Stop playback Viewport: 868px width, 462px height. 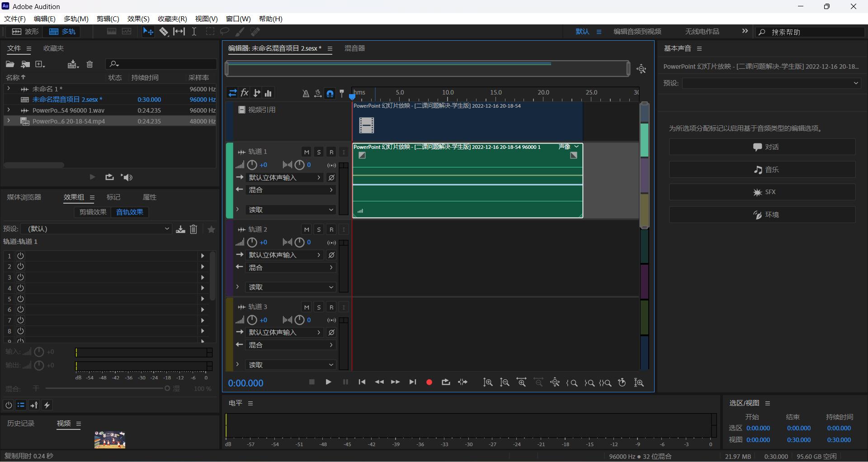[x=311, y=382]
